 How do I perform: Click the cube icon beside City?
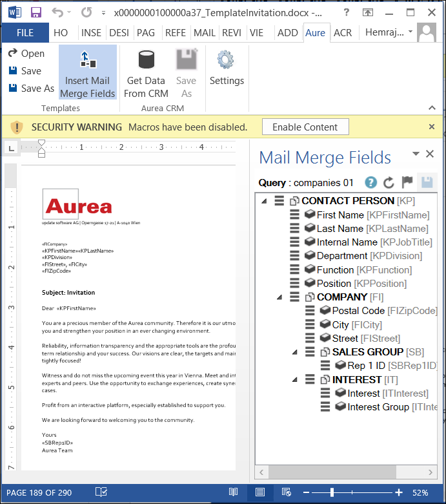[325, 324]
